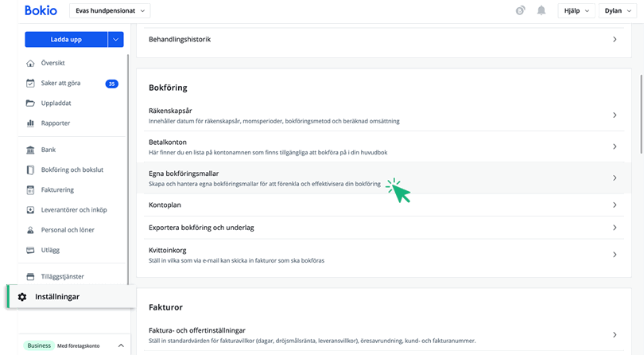Click the Översikt home icon
The width and height of the screenshot is (644, 355).
click(x=30, y=63)
